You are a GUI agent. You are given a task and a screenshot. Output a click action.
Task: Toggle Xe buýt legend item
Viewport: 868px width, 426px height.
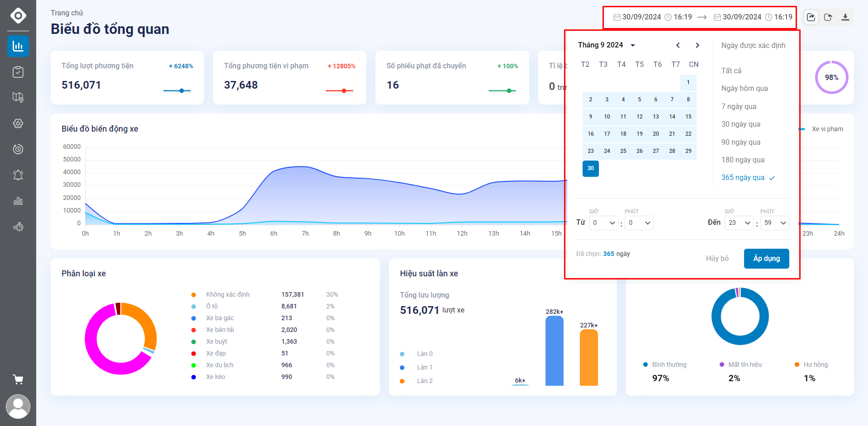[217, 341]
